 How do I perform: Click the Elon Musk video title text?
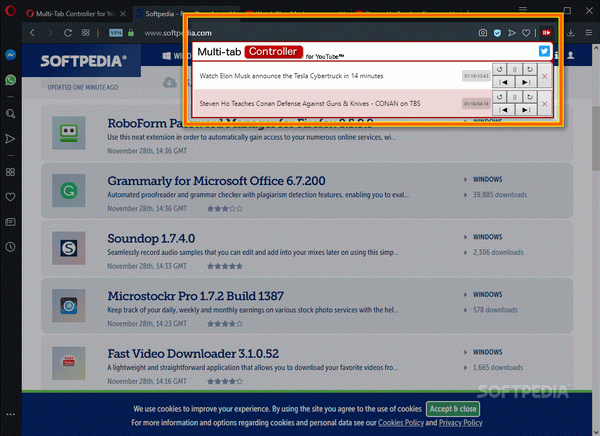291,76
